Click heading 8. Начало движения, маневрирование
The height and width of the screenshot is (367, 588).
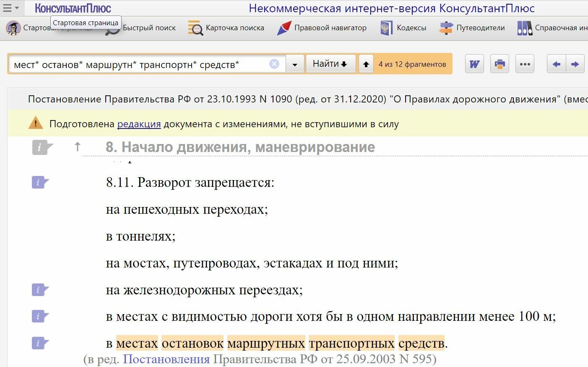[240, 147]
